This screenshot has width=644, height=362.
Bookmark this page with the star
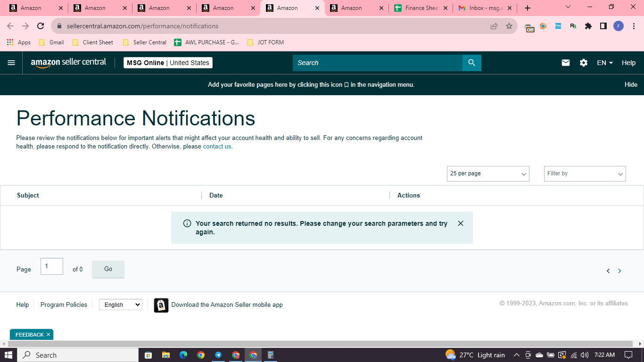(x=509, y=26)
